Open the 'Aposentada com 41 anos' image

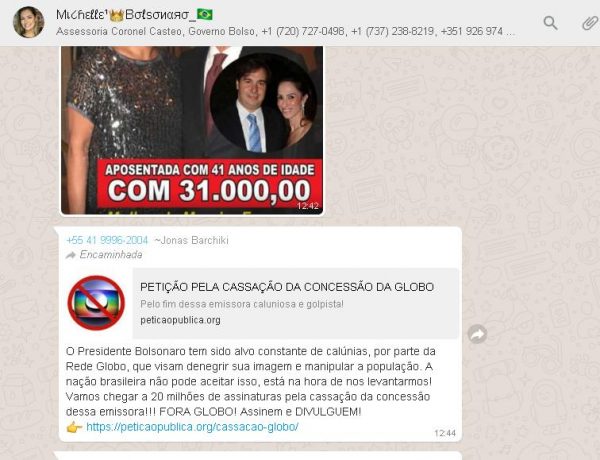point(192,130)
